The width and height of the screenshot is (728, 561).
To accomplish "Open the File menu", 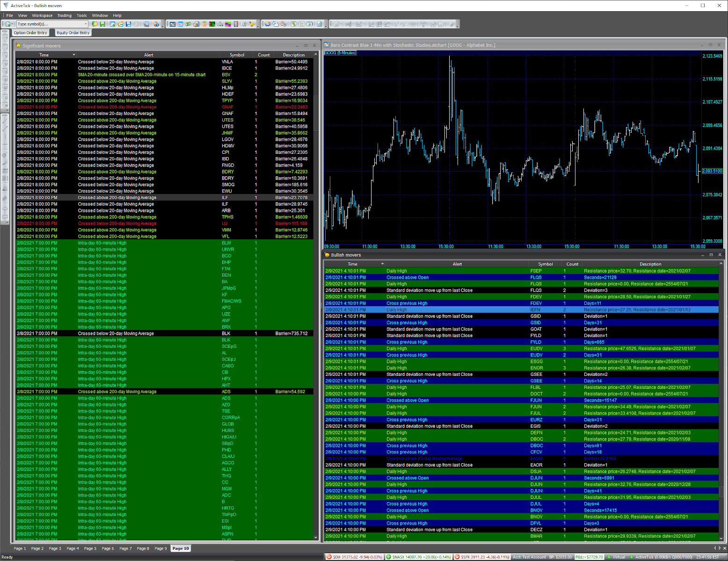I will point(10,15).
